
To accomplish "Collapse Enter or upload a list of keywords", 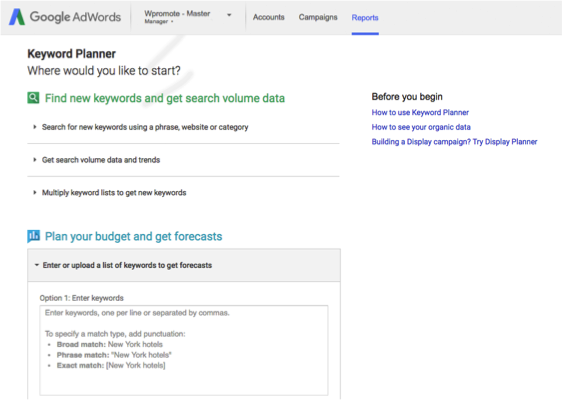I will point(184,265).
